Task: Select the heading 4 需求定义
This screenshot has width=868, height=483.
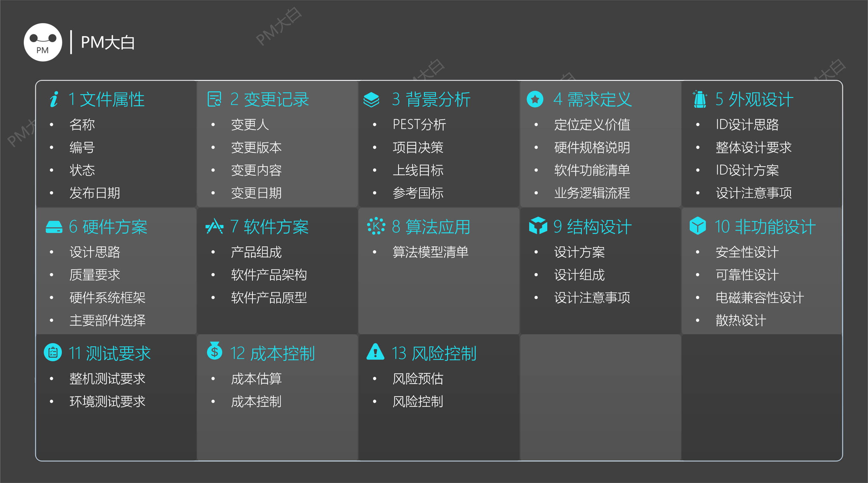Action: [x=592, y=99]
